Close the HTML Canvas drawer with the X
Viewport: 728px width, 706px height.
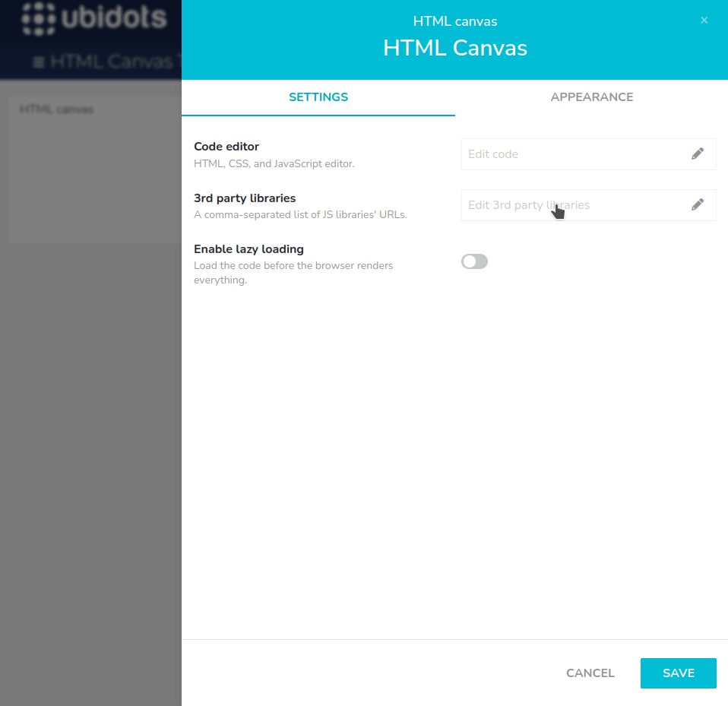pyautogui.click(x=704, y=21)
